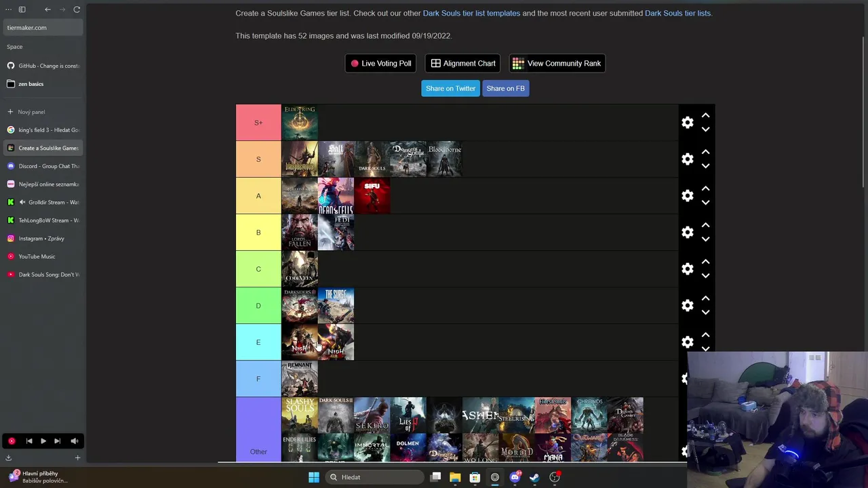Viewport: 868px width, 488px height.
Task: Select Sekiro thumbnail in Other row
Action: click(x=372, y=415)
